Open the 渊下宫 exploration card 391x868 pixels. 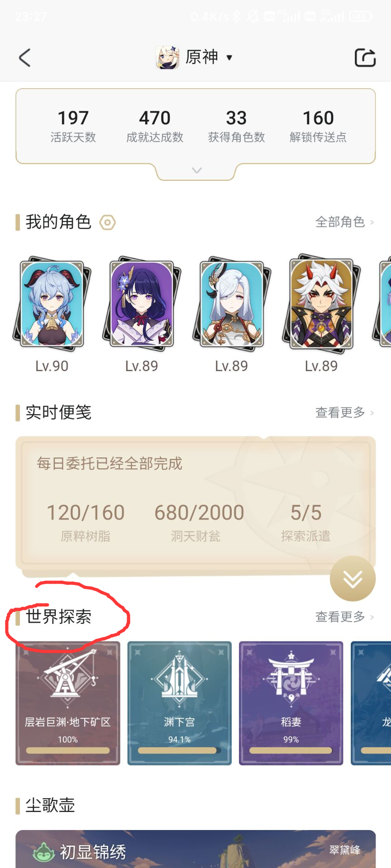[180, 703]
